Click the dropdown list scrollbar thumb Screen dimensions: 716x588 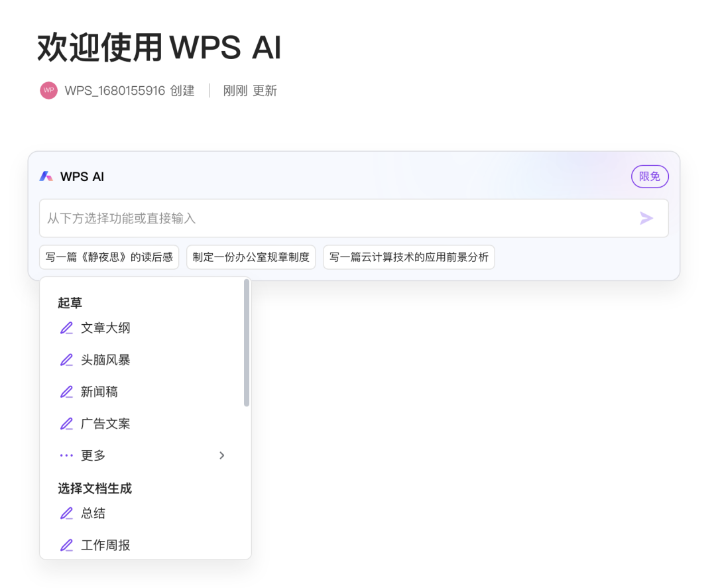tap(247, 342)
